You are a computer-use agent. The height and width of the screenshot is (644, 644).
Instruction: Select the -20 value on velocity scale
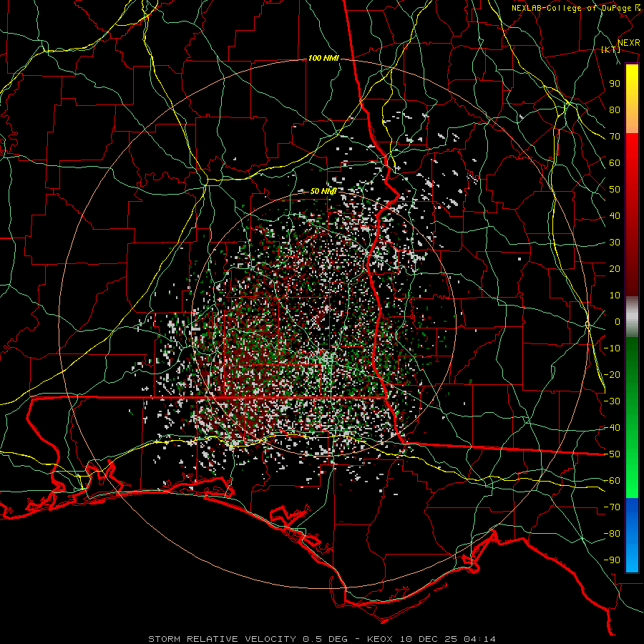point(612,375)
